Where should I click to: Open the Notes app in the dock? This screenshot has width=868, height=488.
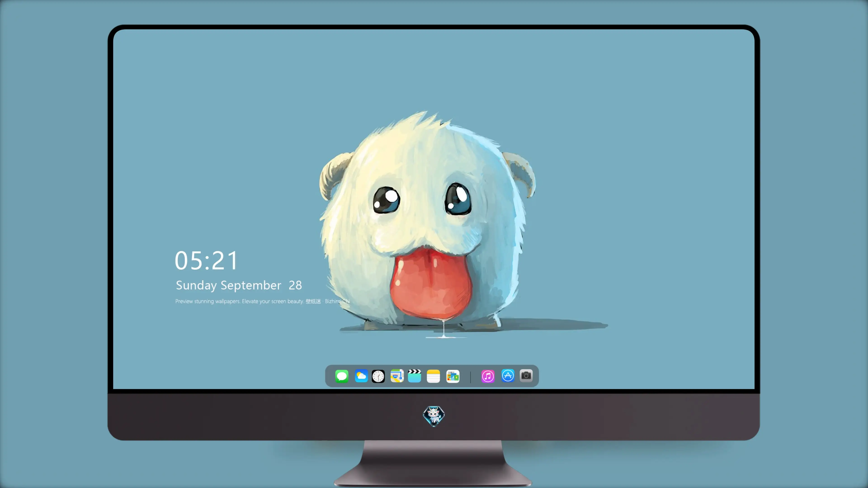click(433, 376)
